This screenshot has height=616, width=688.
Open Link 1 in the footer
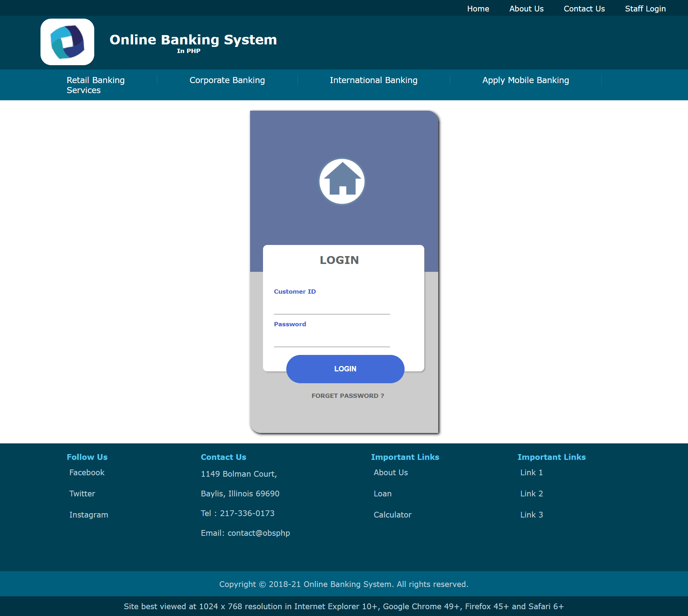(531, 472)
